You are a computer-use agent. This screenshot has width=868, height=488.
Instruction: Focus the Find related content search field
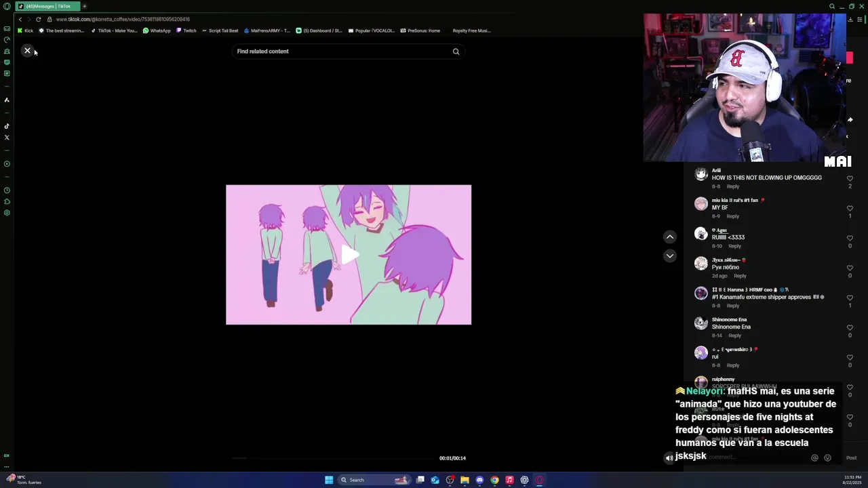coord(348,52)
